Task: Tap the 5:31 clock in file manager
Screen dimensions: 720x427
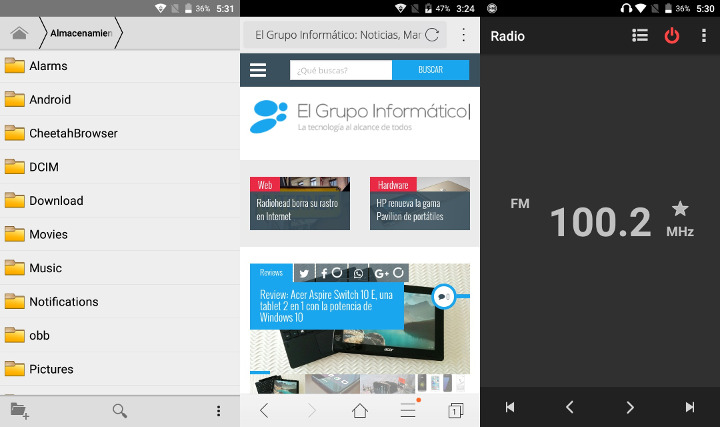Action: pyautogui.click(x=225, y=8)
